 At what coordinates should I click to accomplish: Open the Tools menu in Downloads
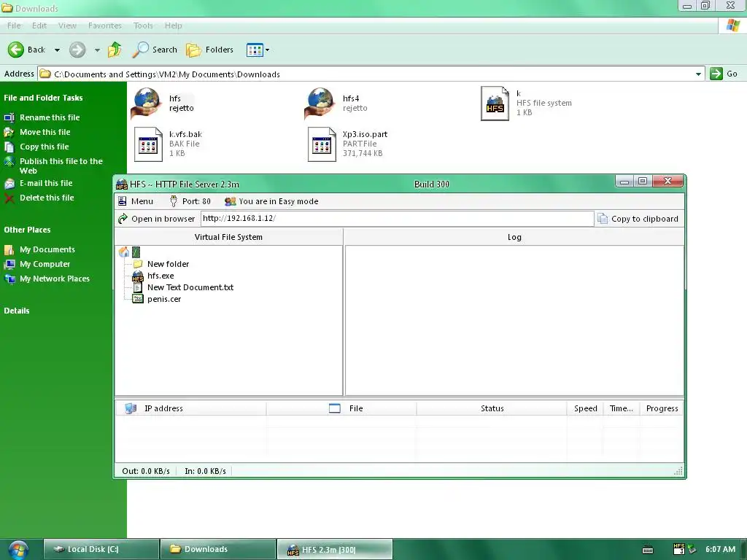[143, 26]
